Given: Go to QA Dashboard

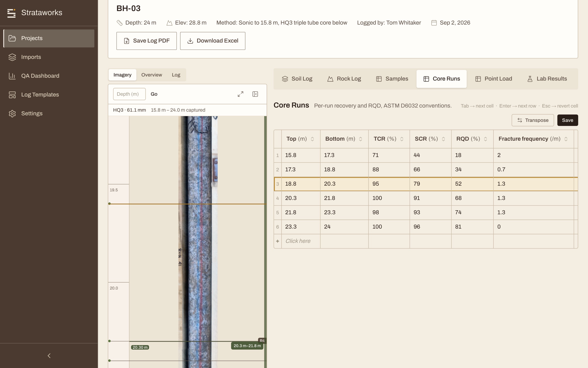Looking at the screenshot, I should tap(49, 76).
